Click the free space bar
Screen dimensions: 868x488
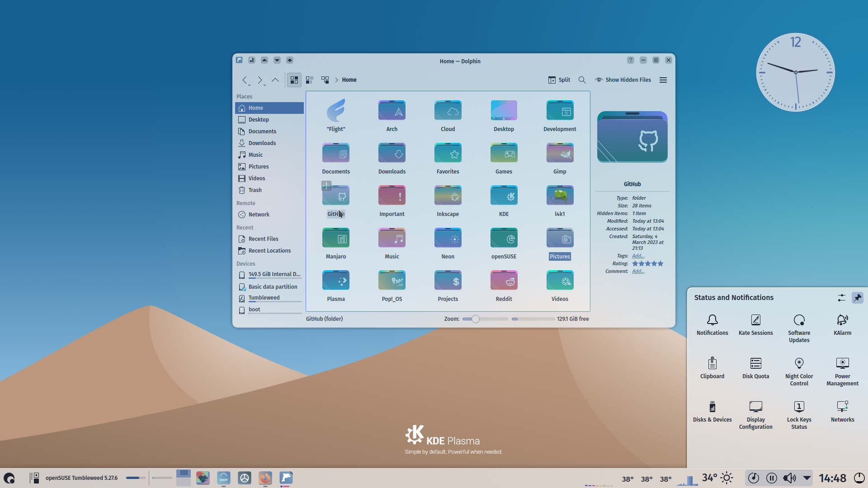point(533,319)
